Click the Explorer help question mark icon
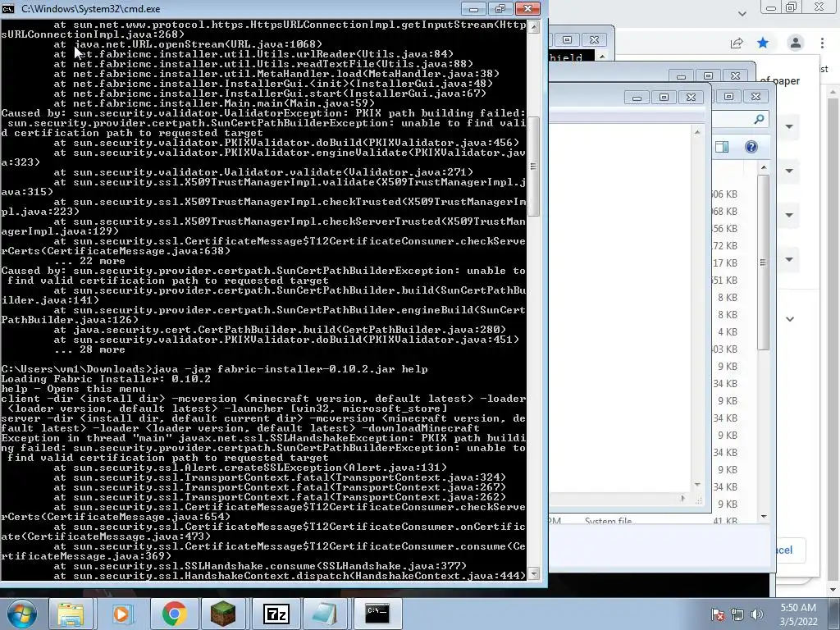Image resolution: width=840 pixels, height=630 pixels. tap(751, 147)
